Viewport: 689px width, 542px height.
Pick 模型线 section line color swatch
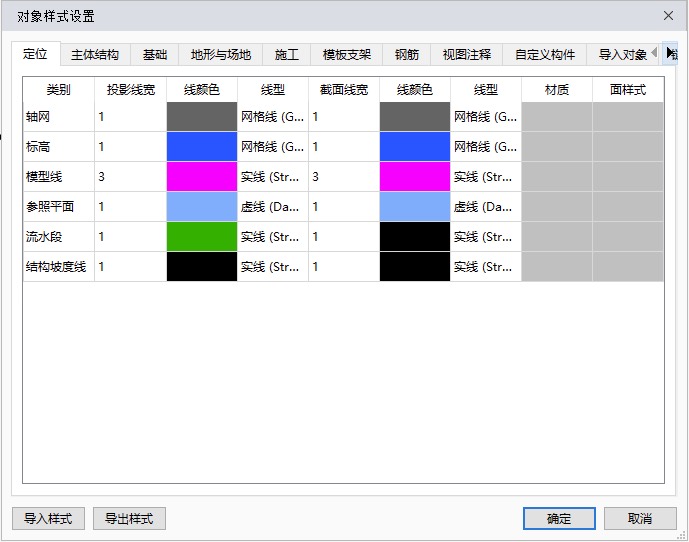point(415,176)
